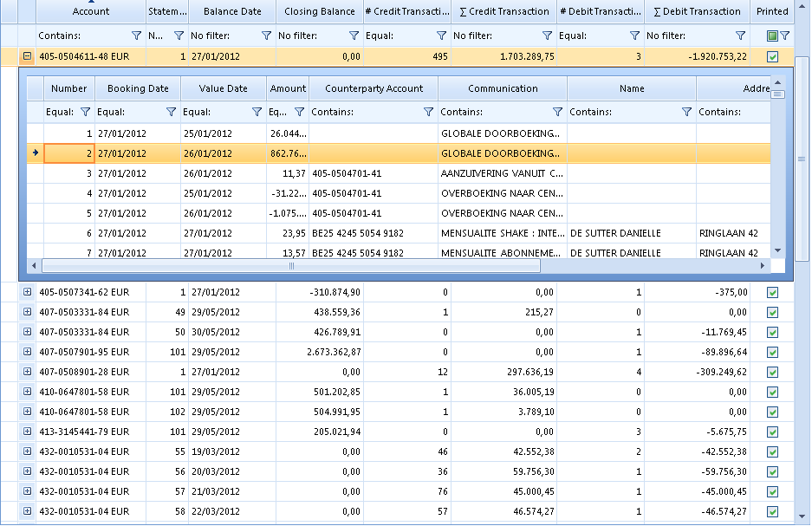The width and height of the screenshot is (812, 526).
Task: Toggle the Printed checkbox in the filter row
Action: tap(771, 36)
